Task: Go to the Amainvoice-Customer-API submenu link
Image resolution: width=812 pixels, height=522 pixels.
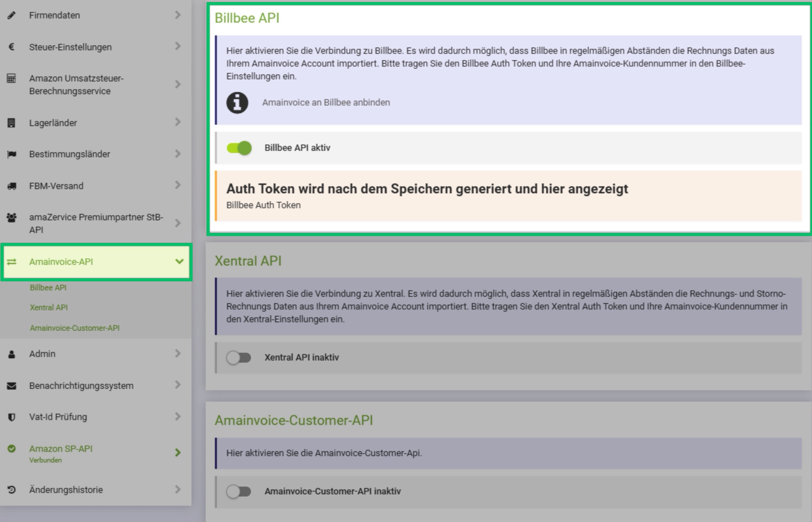Action: [x=75, y=328]
